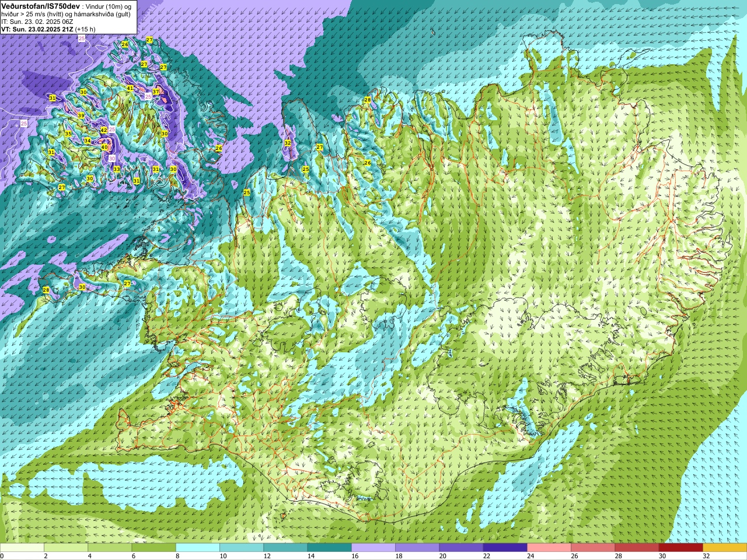
Task: Select the 4–6 m/s green legend swatch
Action: pos(110,548)
